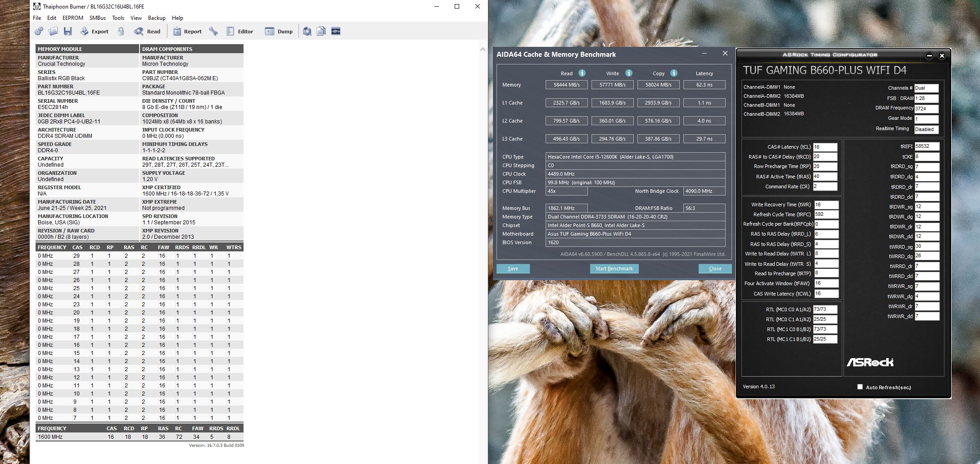Open the Tools menu
Screen dimensions: 980x464
pos(118,18)
